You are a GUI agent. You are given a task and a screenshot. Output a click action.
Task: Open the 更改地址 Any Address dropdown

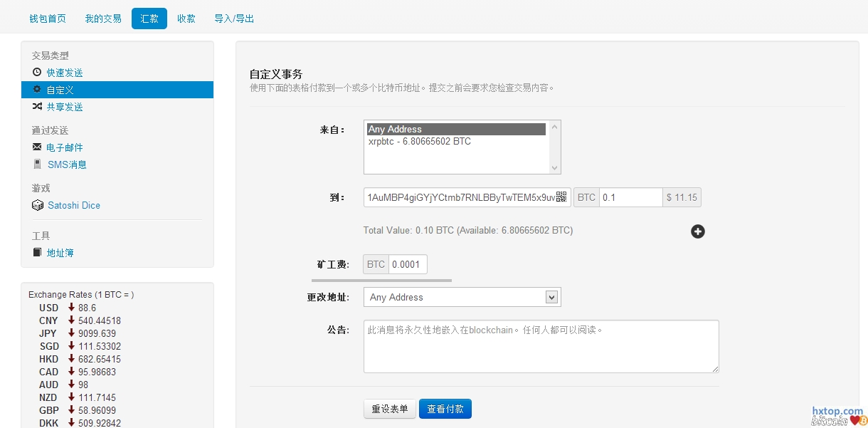pos(462,297)
